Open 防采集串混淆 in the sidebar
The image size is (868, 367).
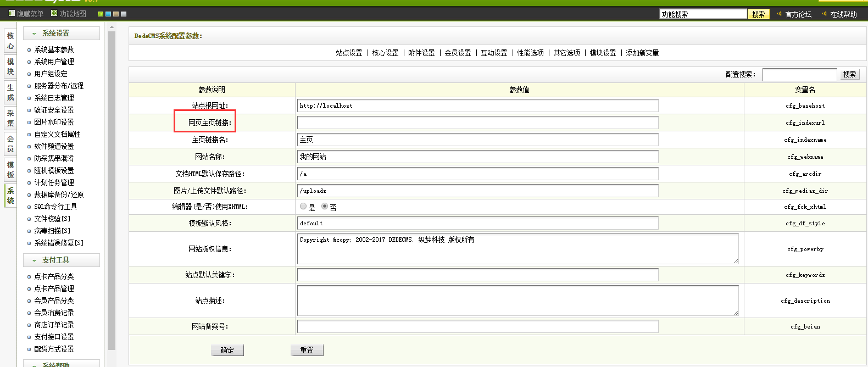click(54, 158)
